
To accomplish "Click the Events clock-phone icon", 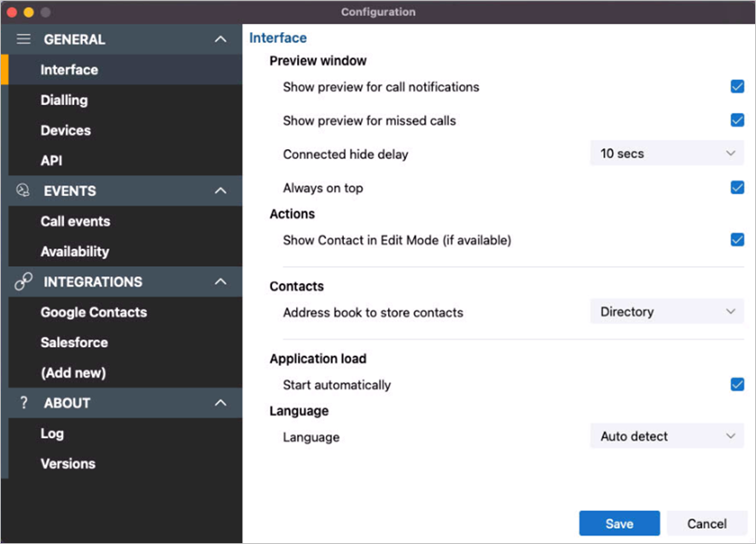I will (x=23, y=190).
